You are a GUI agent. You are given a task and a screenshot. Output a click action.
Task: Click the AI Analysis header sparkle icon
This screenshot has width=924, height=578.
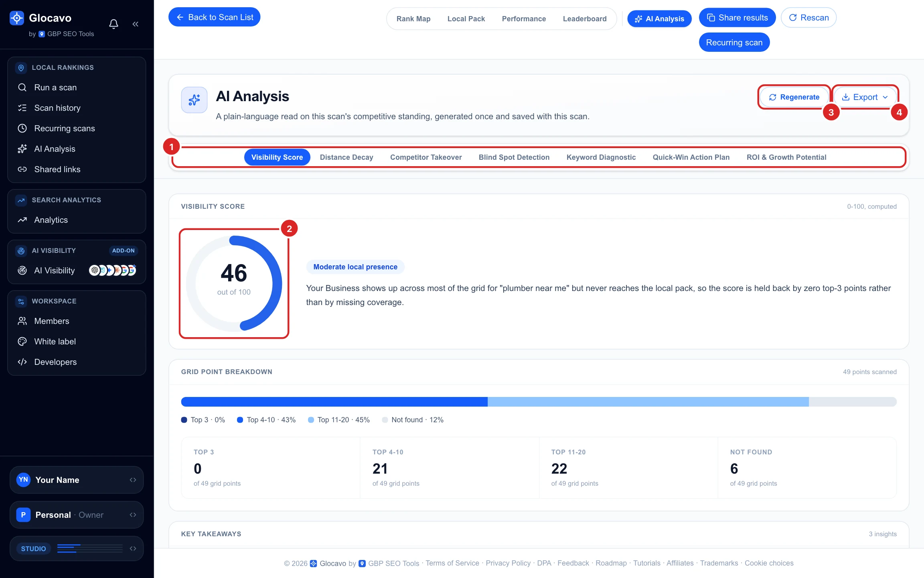194,100
